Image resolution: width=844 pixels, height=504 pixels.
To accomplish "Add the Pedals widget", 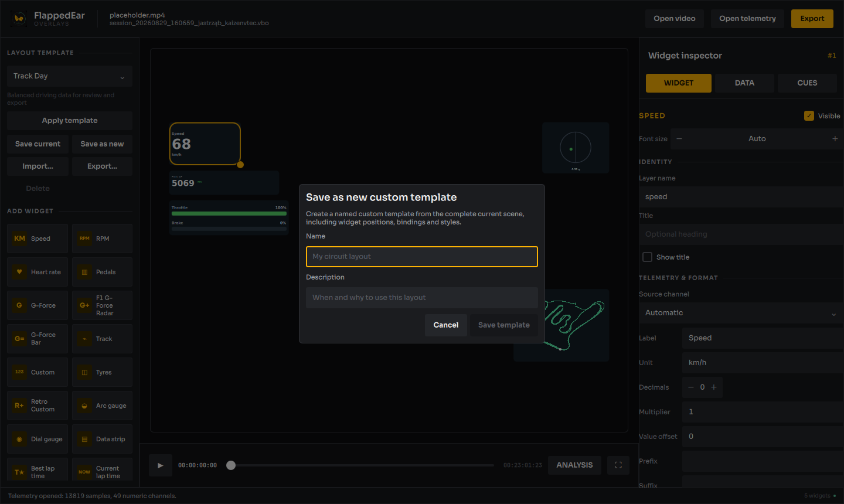I will [x=102, y=272].
